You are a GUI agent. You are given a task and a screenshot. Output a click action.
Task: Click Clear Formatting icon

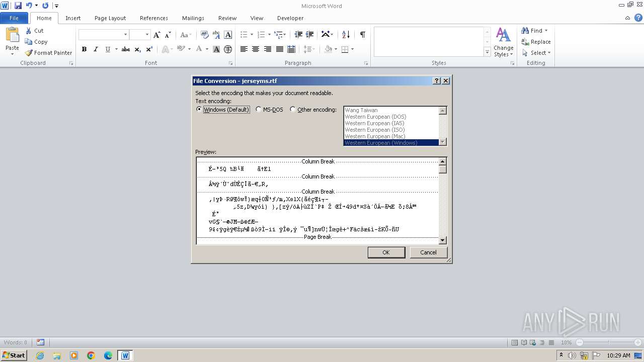(x=204, y=35)
